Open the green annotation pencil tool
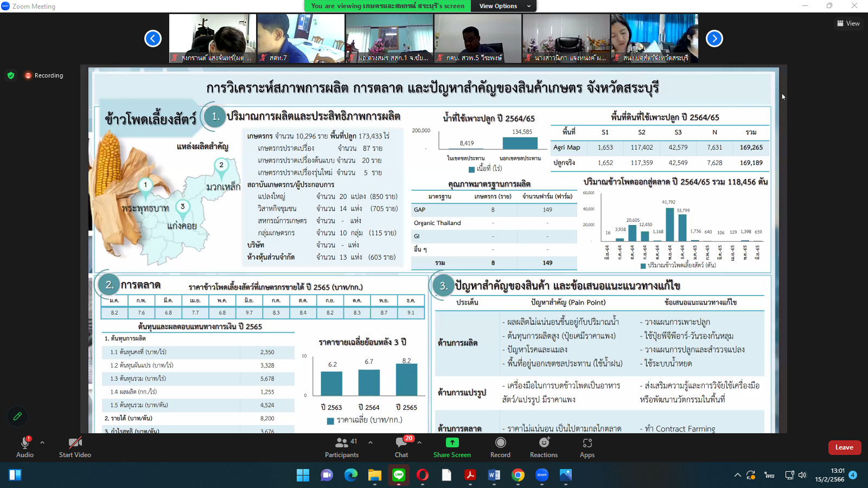The height and width of the screenshot is (488, 868). tap(17, 416)
